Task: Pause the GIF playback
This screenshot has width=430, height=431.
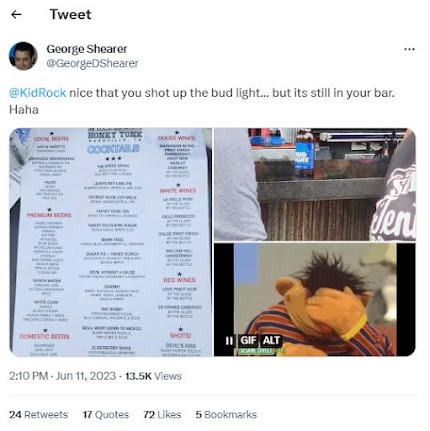Action: [x=229, y=340]
